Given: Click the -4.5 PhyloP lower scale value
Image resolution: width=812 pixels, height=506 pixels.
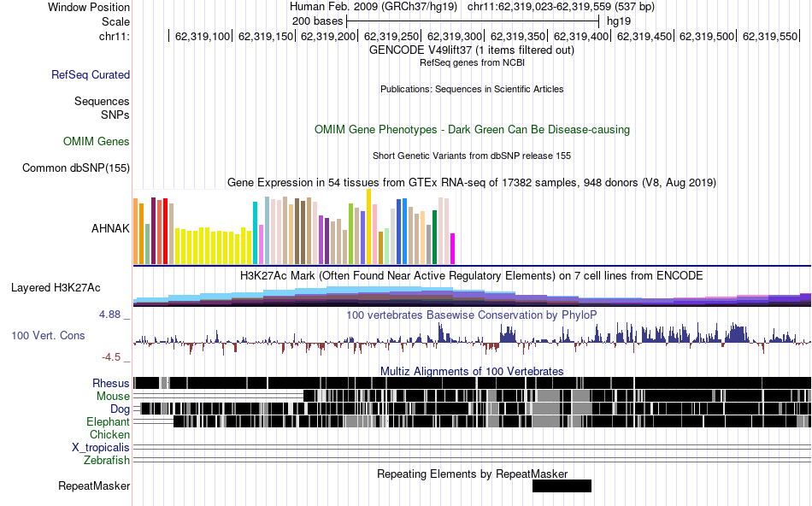Looking at the screenshot, I should pyautogui.click(x=111, y=357).
